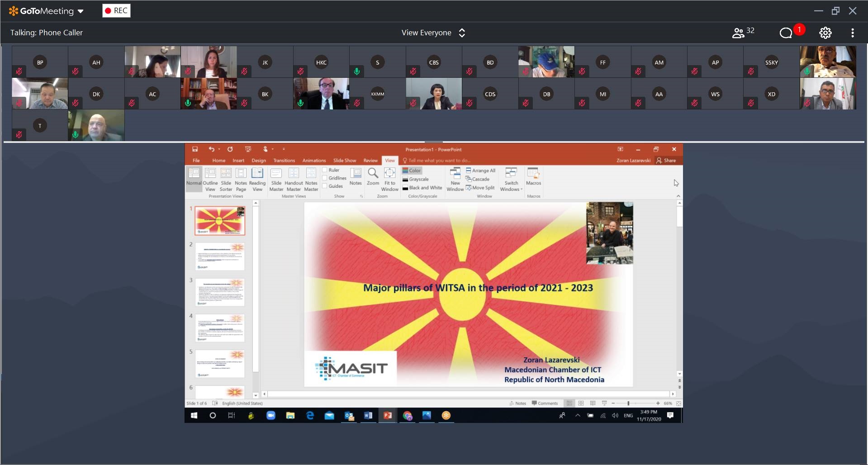This screenshot has width=868, height=465.
Task: Click the zoom slider handle in status bar
Action: (x=628, y=403)
